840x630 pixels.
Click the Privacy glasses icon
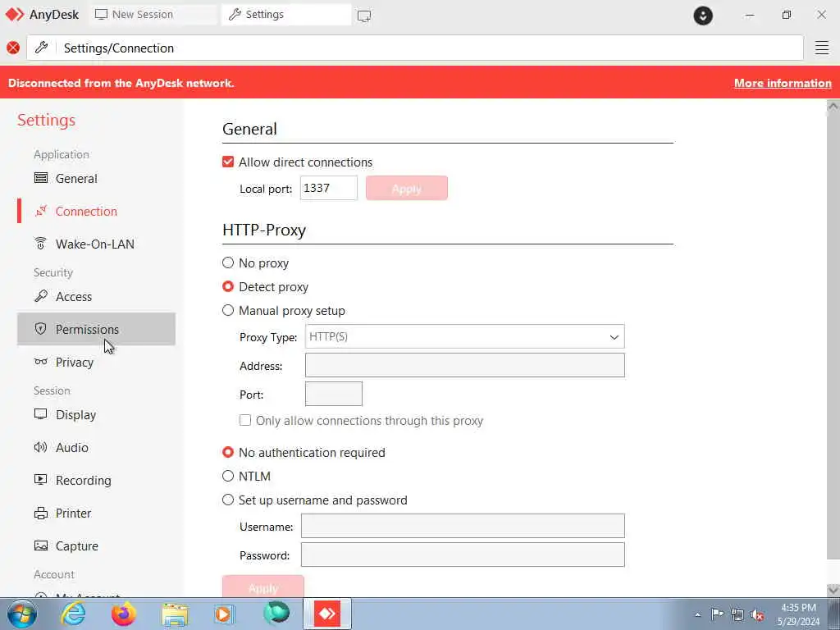(x=41, y=362)
